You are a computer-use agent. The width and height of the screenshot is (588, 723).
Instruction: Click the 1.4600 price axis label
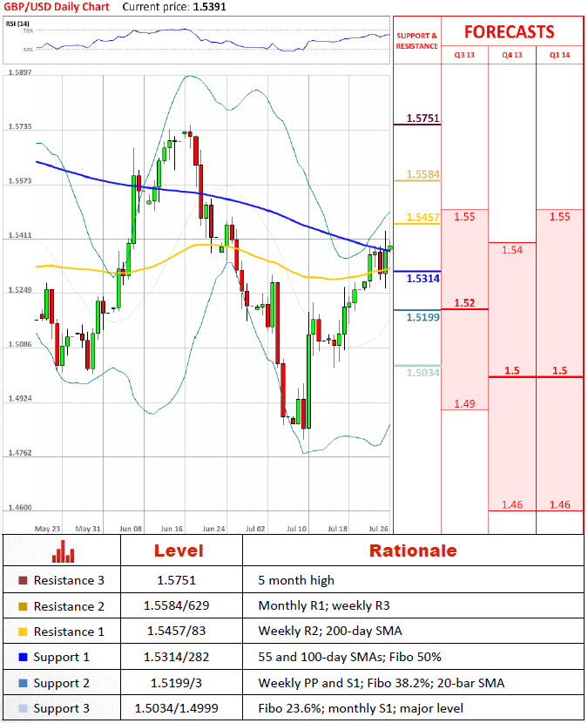(20, 507)
